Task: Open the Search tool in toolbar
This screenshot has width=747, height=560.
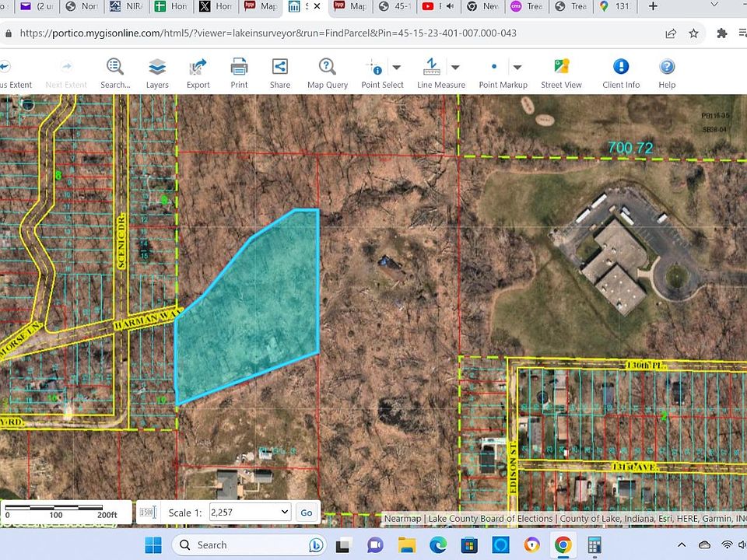Action: click(x=115, y=68)
